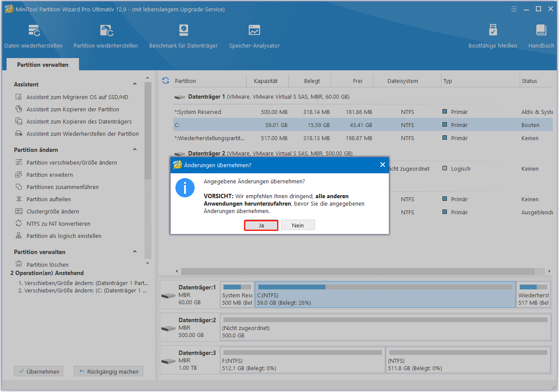
Task: Click 59.01 GB capacity cell
Action: pos(276,125)
